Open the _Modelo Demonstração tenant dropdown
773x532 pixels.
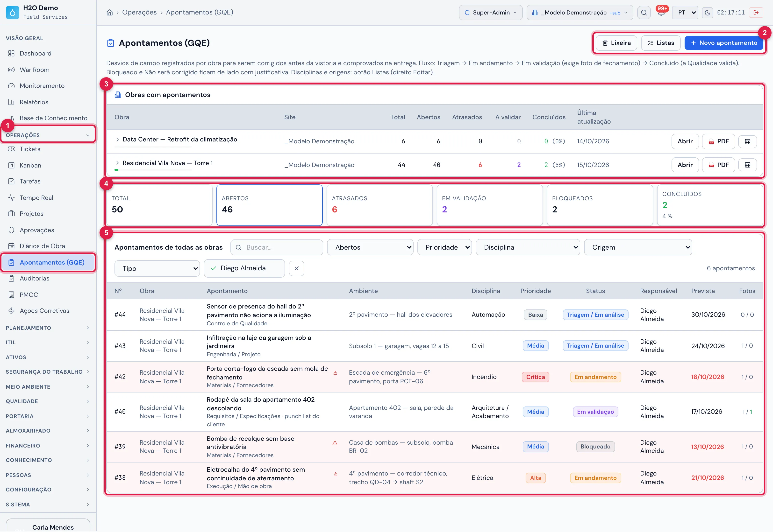pos(580,13)
